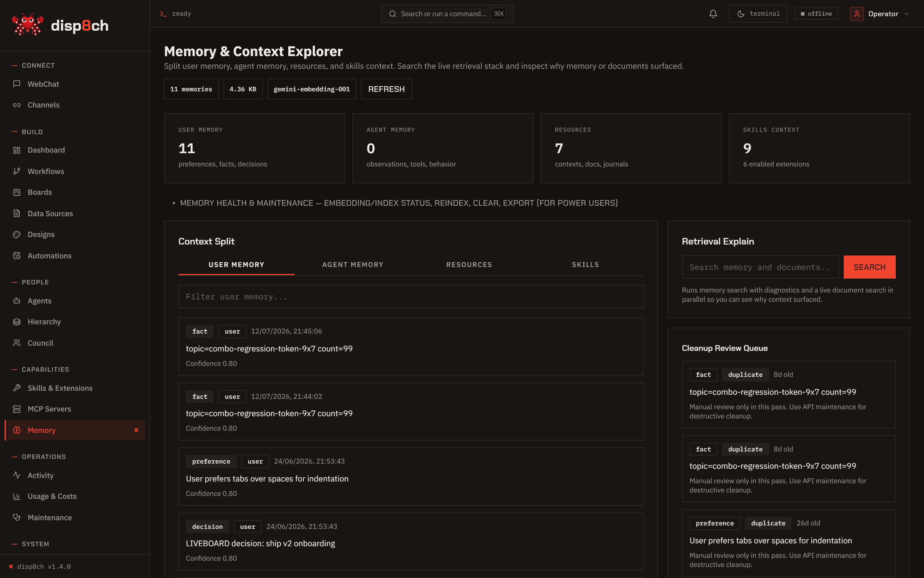Viewport: 924px width, 578px height.
Task: Click the 4.36 KB size badge
Action: tap(243, 89)
